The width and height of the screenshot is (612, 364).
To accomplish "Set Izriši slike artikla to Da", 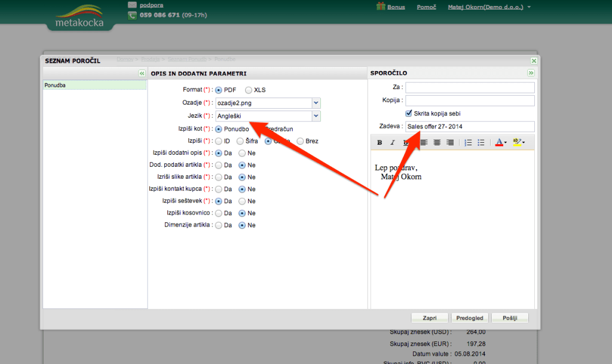I will (x=219, y=178).
